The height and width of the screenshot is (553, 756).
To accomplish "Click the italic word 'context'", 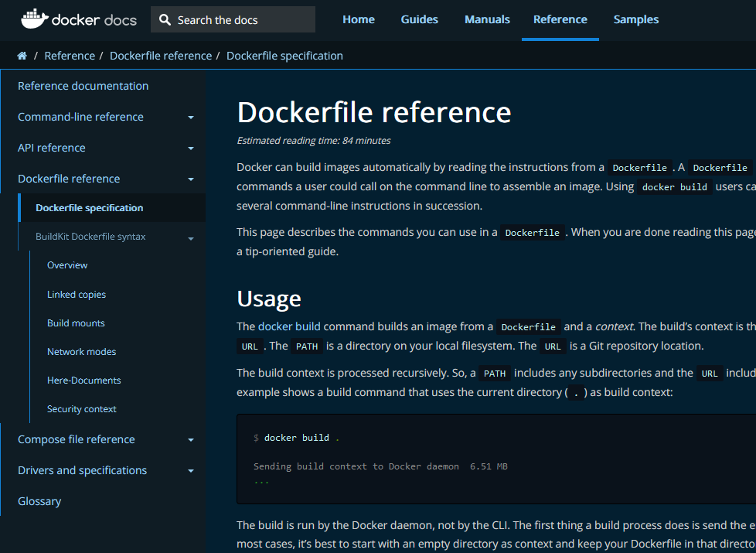I will (x=615, y=326).
